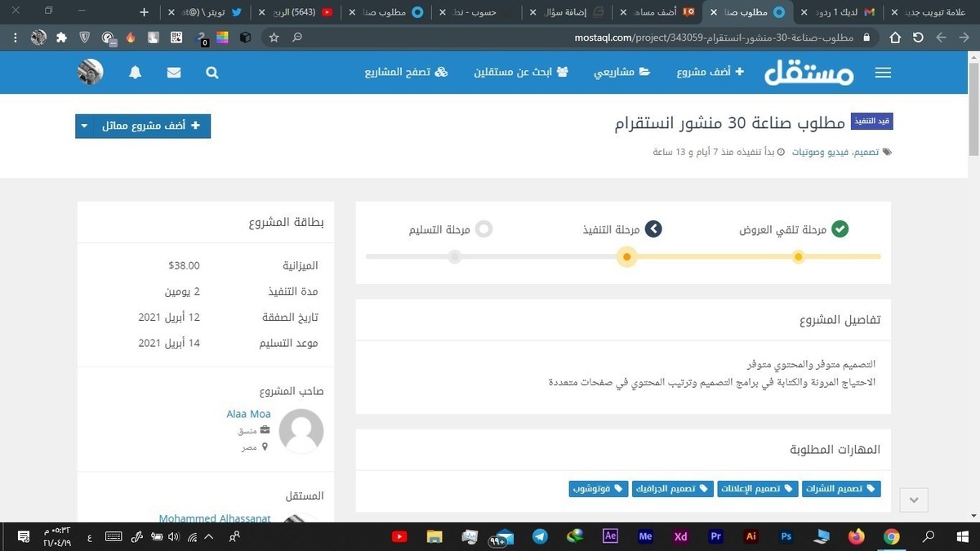980x551 pixels.
Task: Click the مستقل site logo
Action: (x=809, y=72)
